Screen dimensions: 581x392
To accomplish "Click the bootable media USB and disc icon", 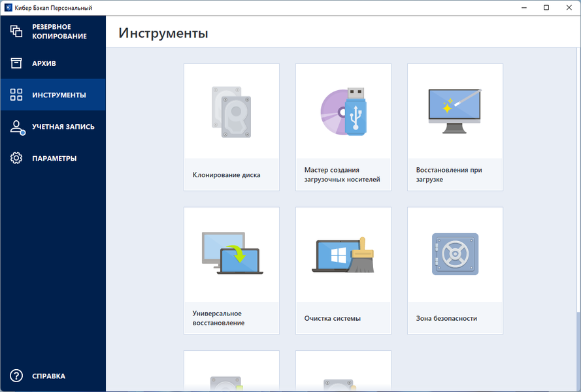I will point(344,112).
